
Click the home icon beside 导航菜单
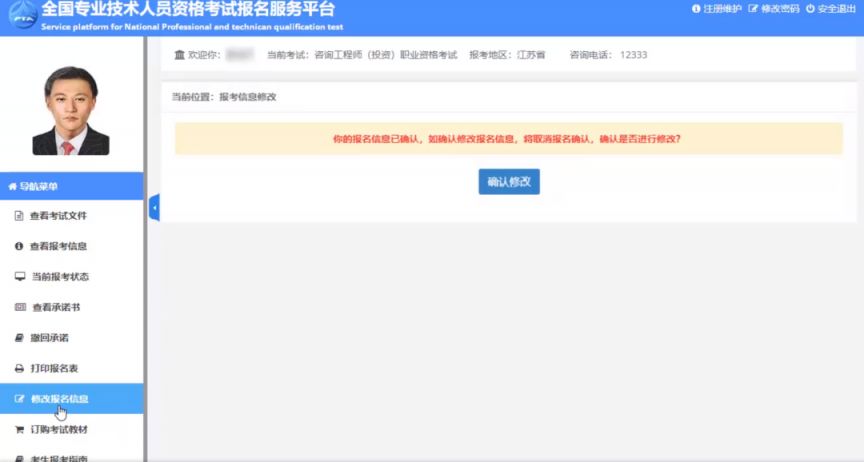(12, 186)
